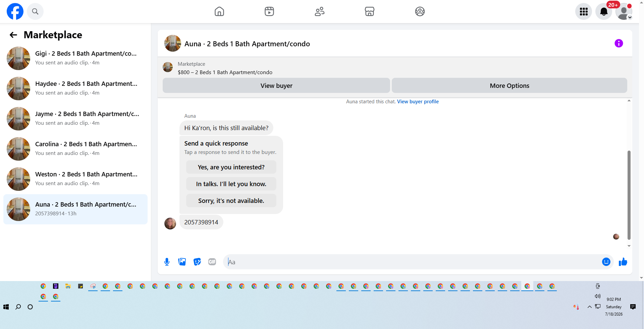
Task: Open the conversation information icon
Action: click(619, 43)
